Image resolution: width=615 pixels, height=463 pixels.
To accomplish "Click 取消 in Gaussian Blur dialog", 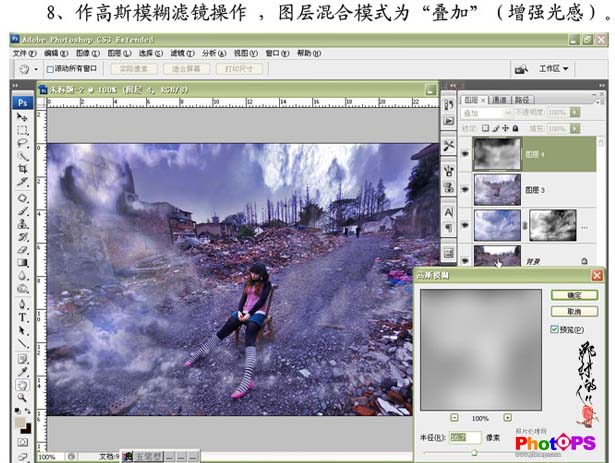I will click(x=574, y=312).
